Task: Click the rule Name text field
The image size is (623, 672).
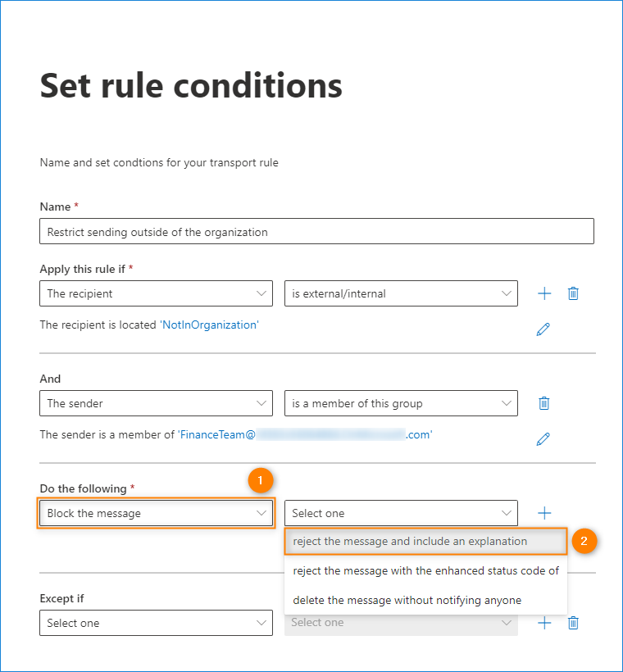Action: [316, 232]
